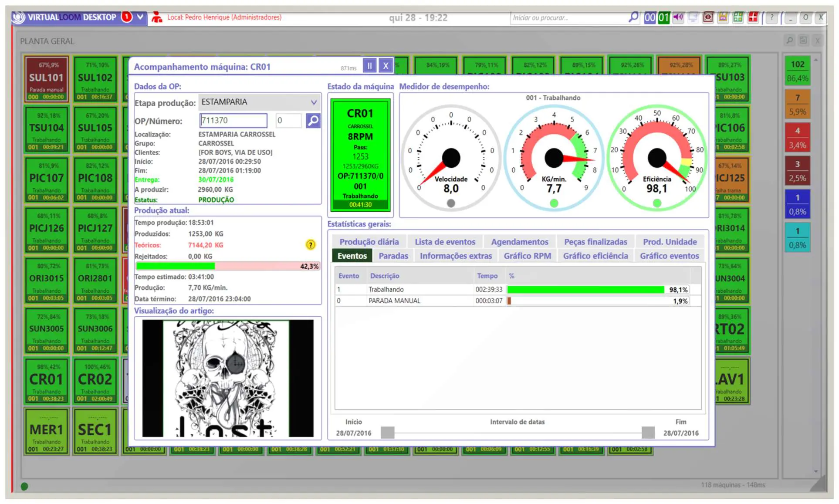839x504 pixels.
Task: Open the Gráfico RPM tab
Action: (527, 256)
